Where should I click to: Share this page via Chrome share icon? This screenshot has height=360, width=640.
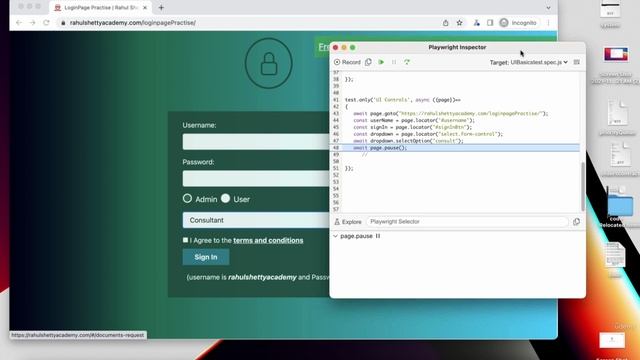click(445, 23)
